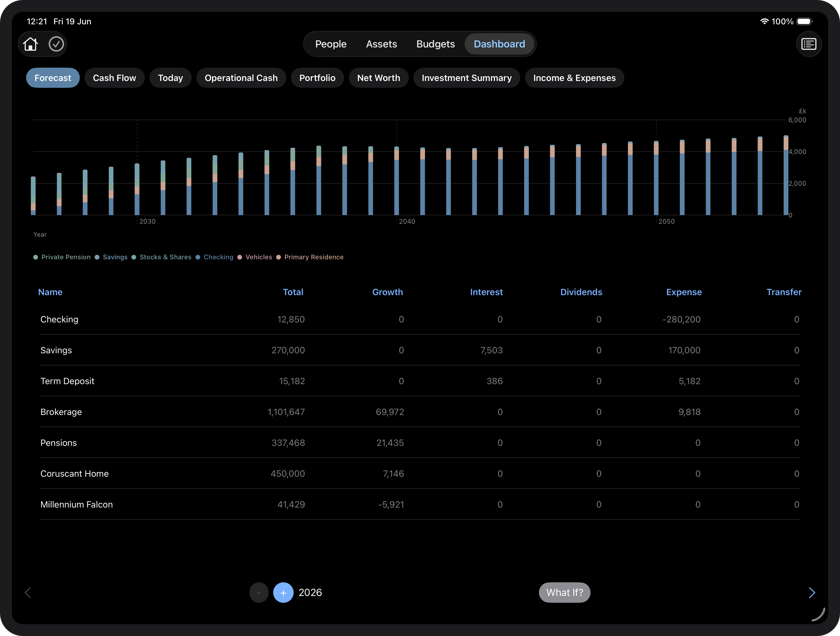Screen dimensions: 840x636
Task: Select the last forecast bar in chart
Action: tap(786, 175)
